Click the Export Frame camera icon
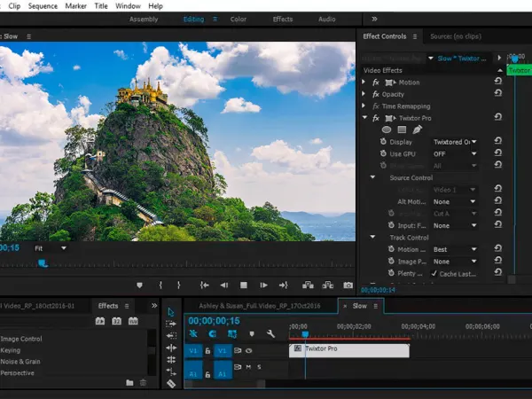 (348, 285)
